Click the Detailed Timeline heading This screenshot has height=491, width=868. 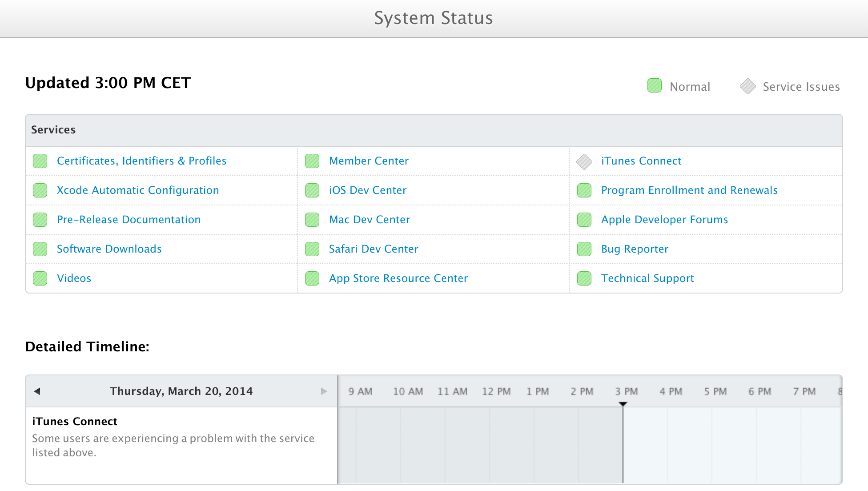(87, 346)
